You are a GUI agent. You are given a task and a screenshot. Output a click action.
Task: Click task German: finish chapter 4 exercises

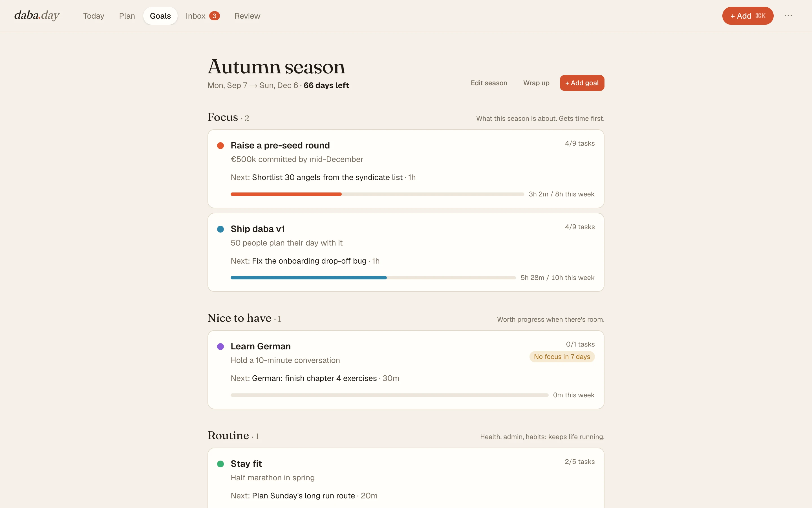314,378
